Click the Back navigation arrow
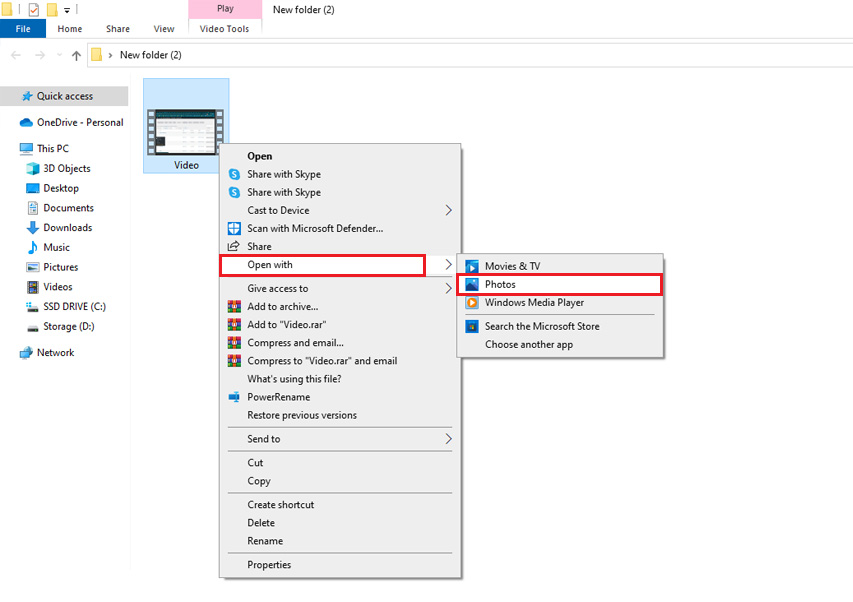 (x=16, y=55)
